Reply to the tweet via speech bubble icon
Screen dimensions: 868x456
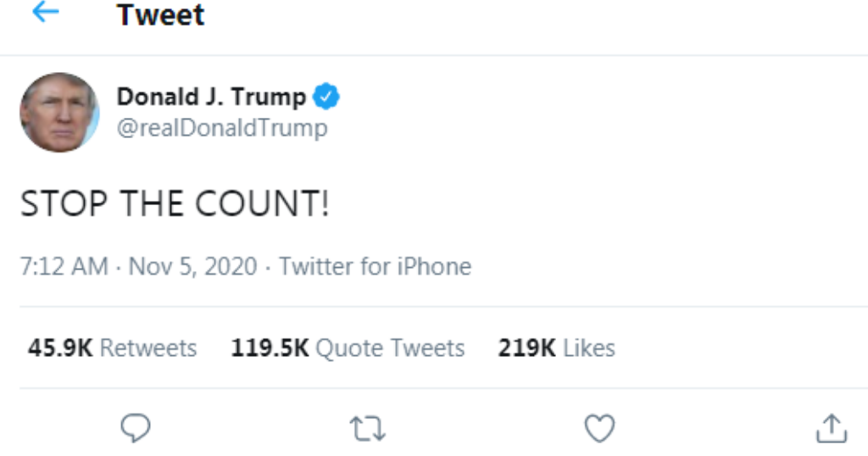136,428
